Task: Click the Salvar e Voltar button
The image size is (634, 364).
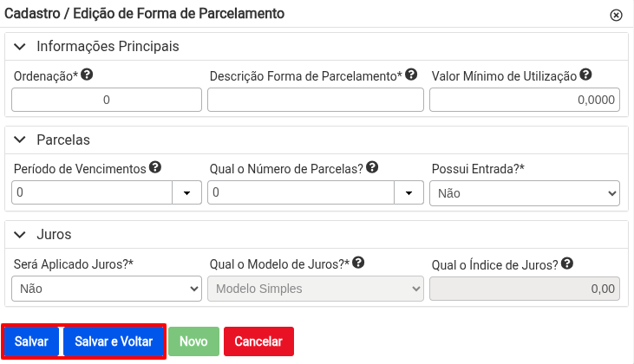Action: pos(114,341)
